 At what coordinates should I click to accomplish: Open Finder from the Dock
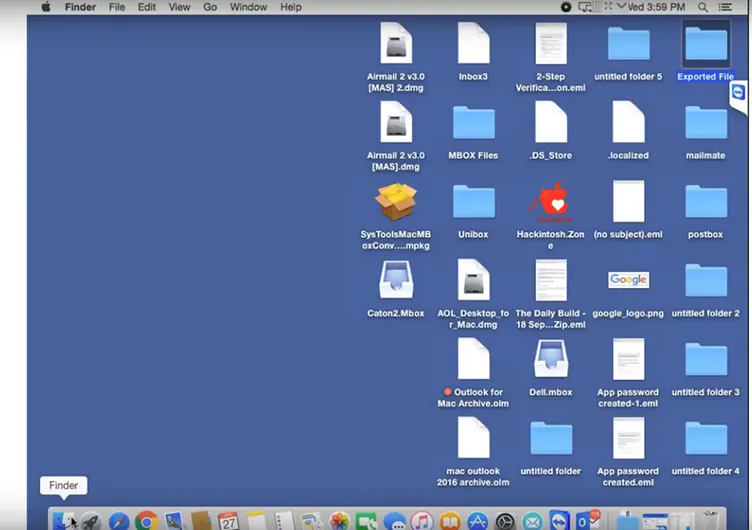63,521
